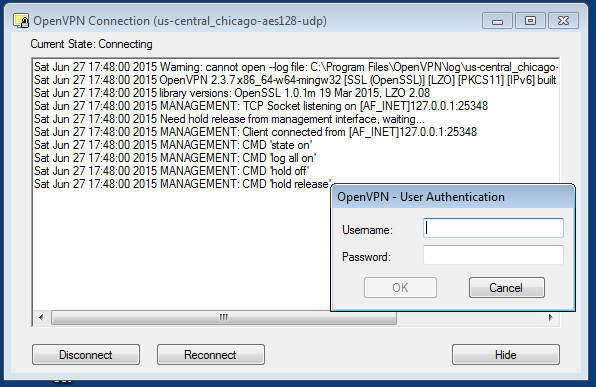The width and height of the screenshot is (596, 387).
Task: Click the log's horizontal scrollbar left arrow
Action: [41, 317]
